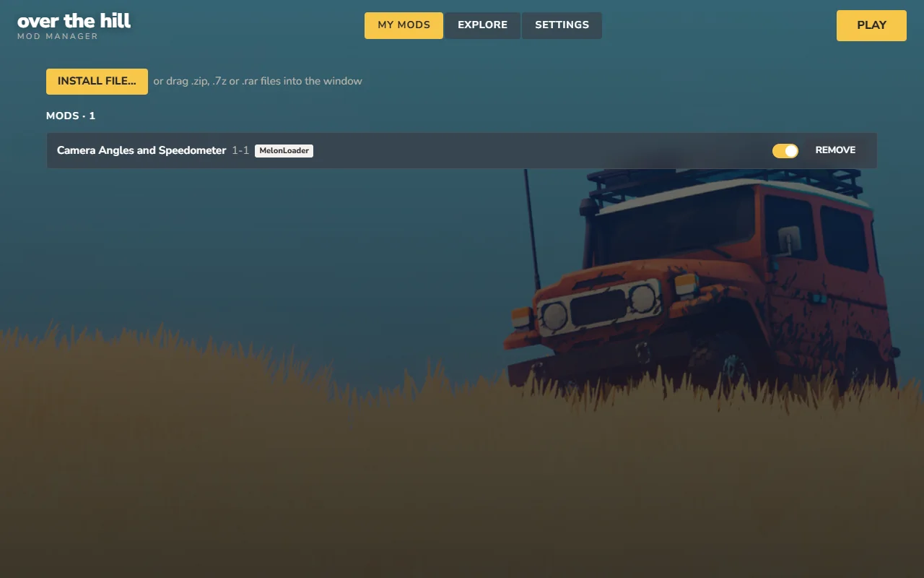This screenshot has width=924, height=578.
Task: Remove the Camera Angles and Speedometer mod
Action: click(x=835, y=150)
